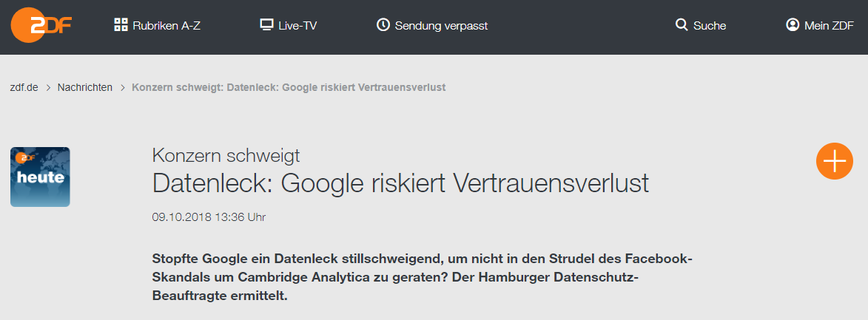
Task: Click the chevron after Nachrichten breadcrumb
Action: 122,87
